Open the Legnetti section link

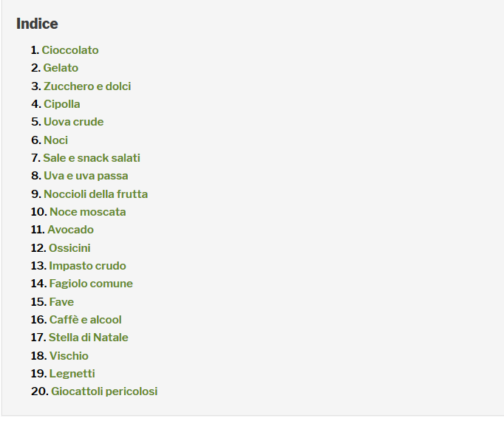tap(72, 374)
